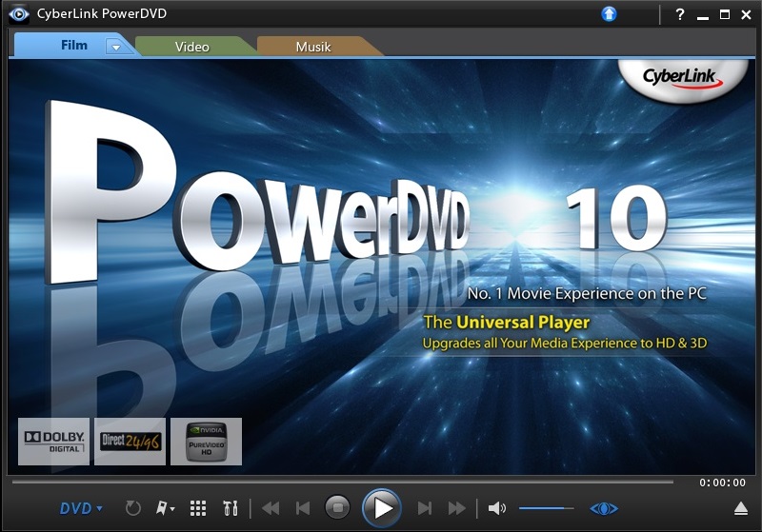The height and width of the screenshot is (532, 762).
Task: Stop playback
Action: point(337,507)
